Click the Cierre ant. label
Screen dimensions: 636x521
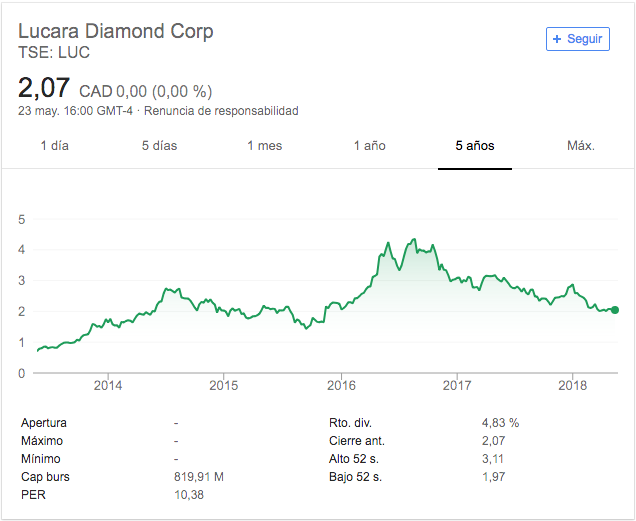click(x=357, y=441)
